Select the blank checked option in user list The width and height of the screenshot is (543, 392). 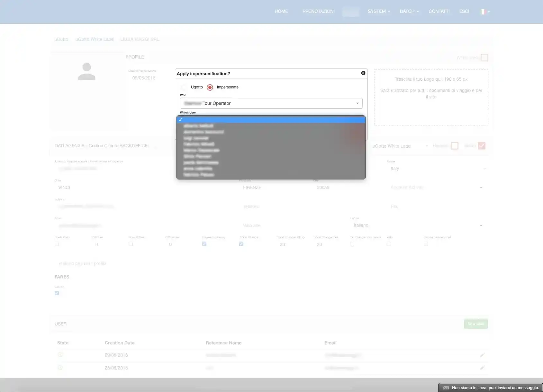(271, 120)
